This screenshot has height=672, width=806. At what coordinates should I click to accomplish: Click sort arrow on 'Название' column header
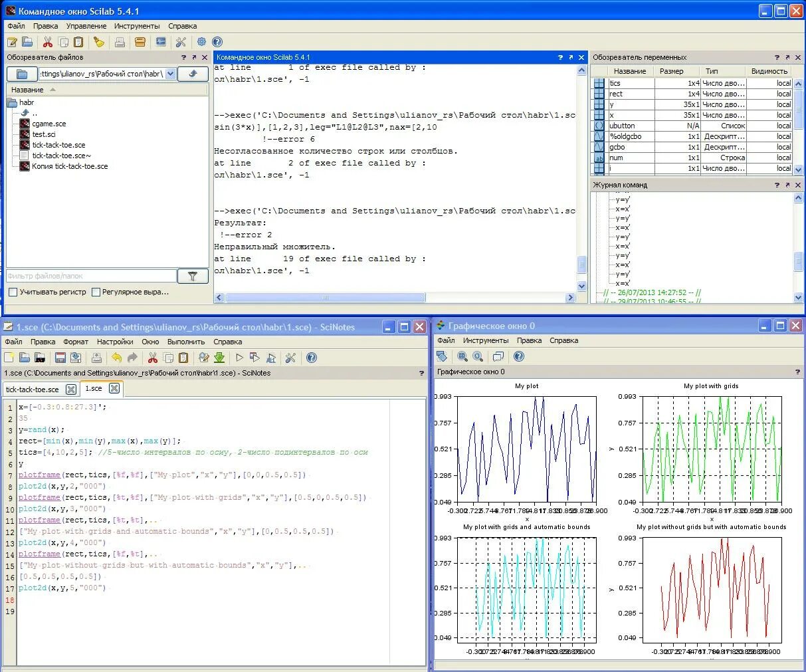click(52, 90)
